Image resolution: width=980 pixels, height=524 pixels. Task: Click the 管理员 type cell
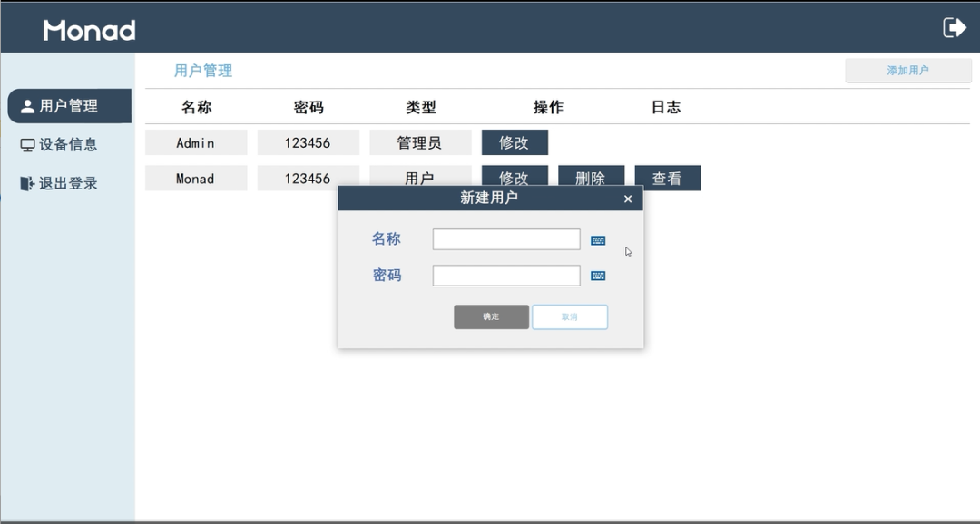pyautogui.click(x=420, y=142)
